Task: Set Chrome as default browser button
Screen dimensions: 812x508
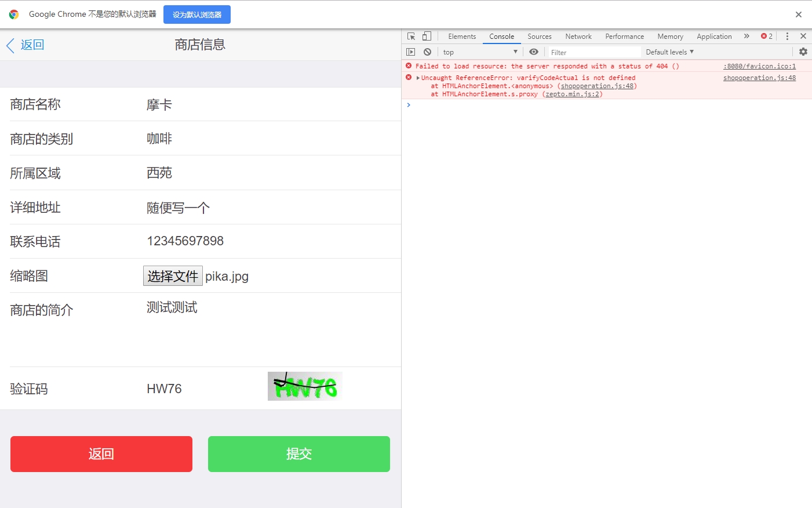Action: coord(197,14)
